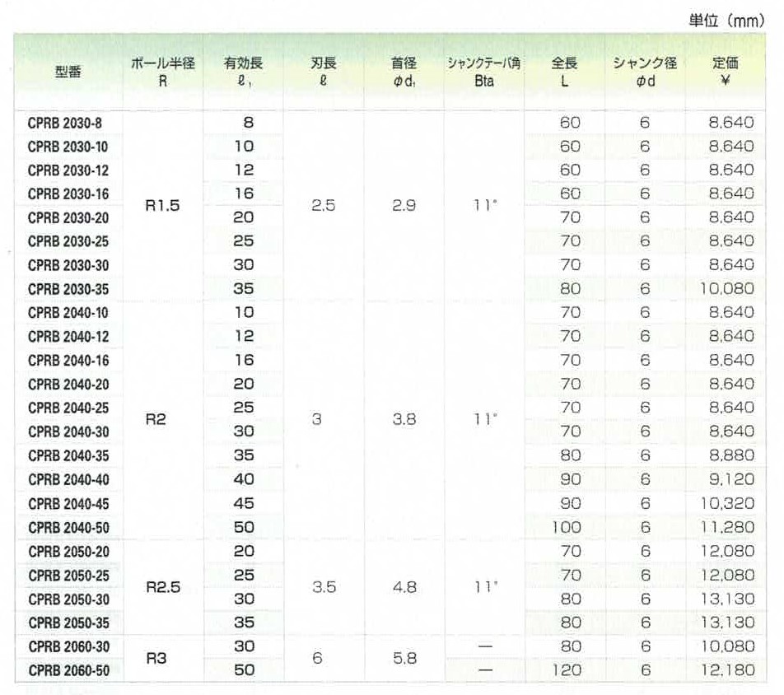Click total length 120 for CPRB 2060-50

click(x=566, y=670)
